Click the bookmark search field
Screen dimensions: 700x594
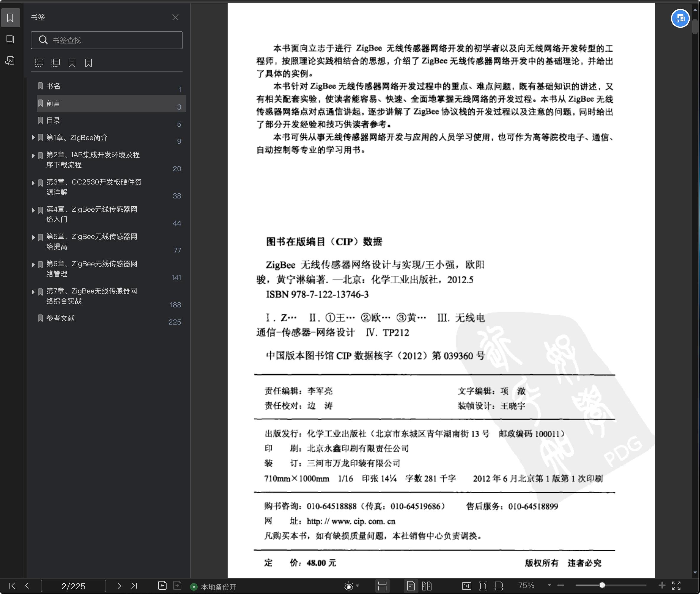click(x=106, y=40)
